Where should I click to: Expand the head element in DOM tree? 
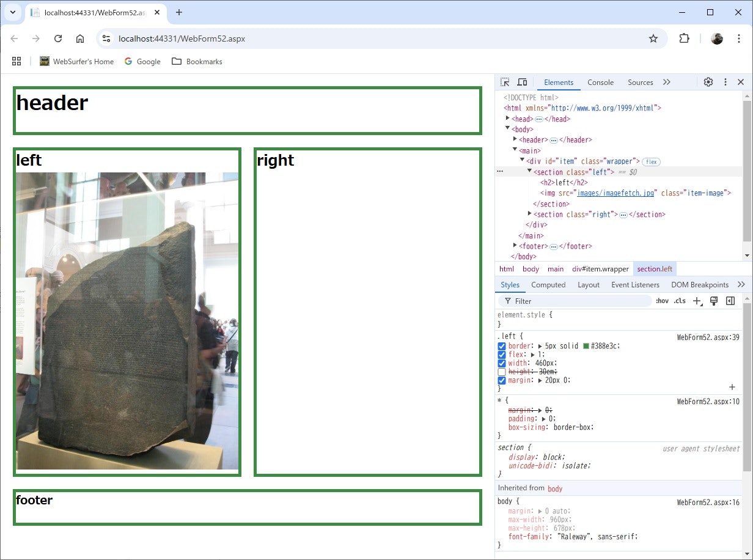coord(508,119)
